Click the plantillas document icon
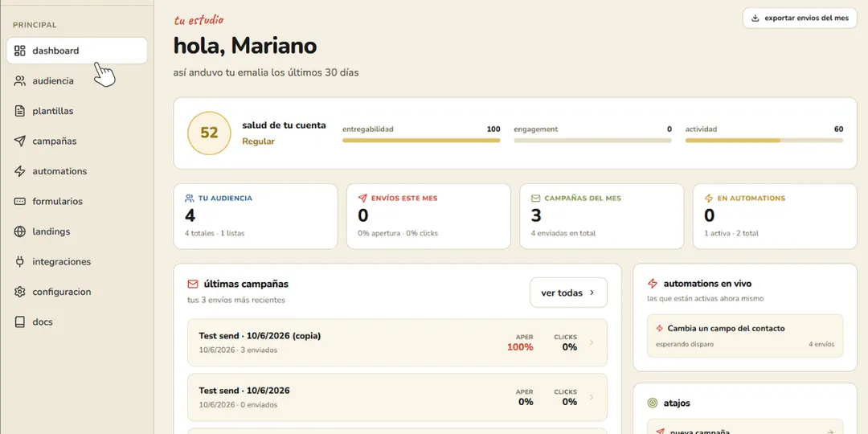Viewport: 868px width, 434px height. (20, 111)
